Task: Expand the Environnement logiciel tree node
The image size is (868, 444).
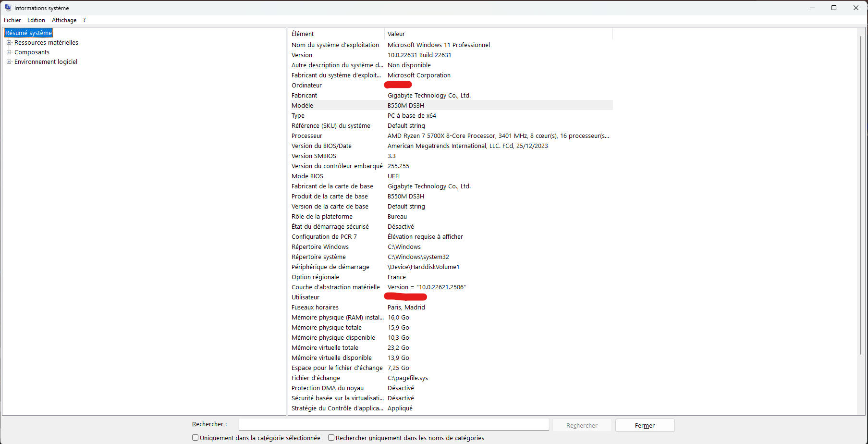Action: pos(9,62)
